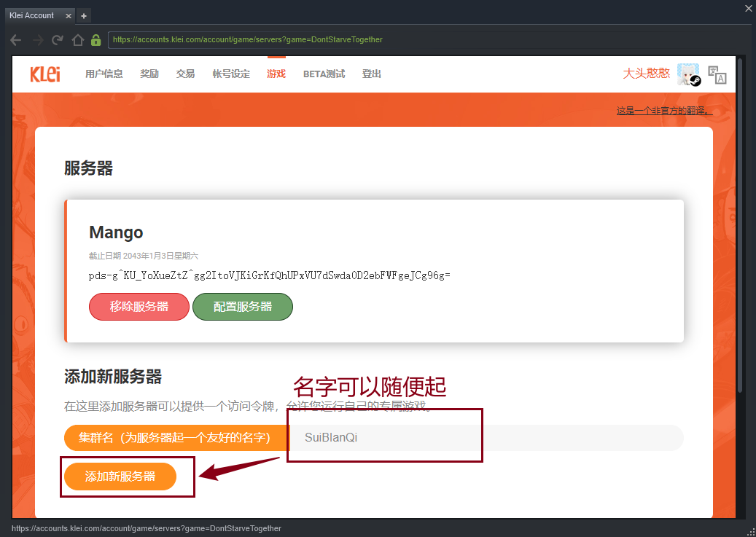Screen dimensions: 756x537
Task: Open a new tab with plus icon
Action: (x=84, y=16)
